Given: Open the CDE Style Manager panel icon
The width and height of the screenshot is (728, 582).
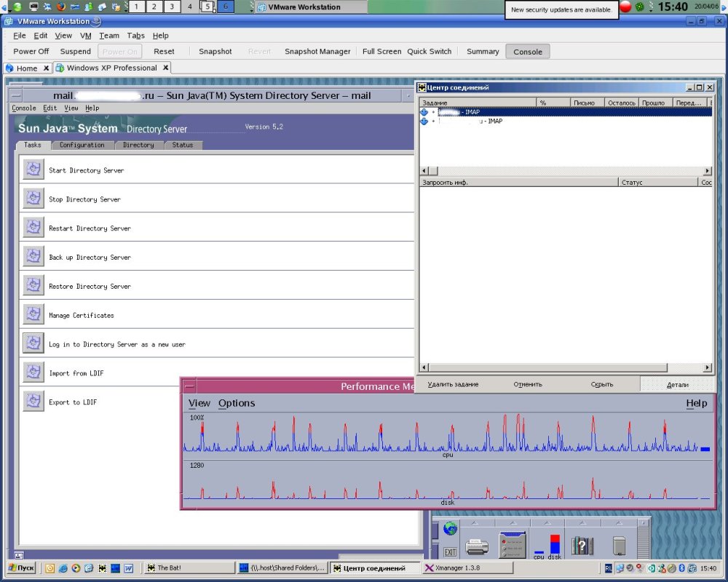Looking at the screenshot, I should coord(512,545).
